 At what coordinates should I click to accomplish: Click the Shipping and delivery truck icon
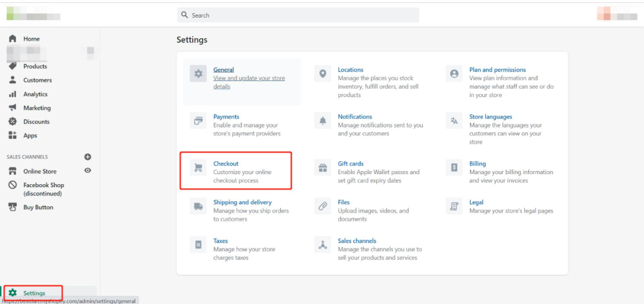(x=199, y=206)
